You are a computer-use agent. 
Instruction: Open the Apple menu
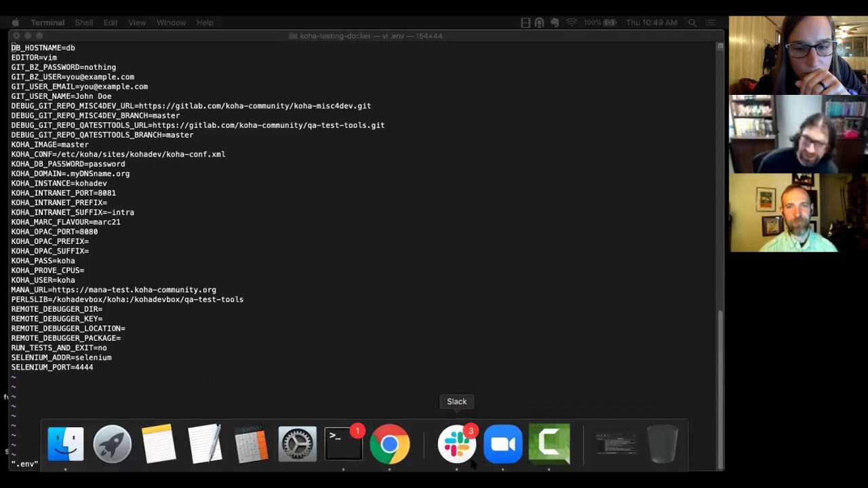(x=15, y=22)
